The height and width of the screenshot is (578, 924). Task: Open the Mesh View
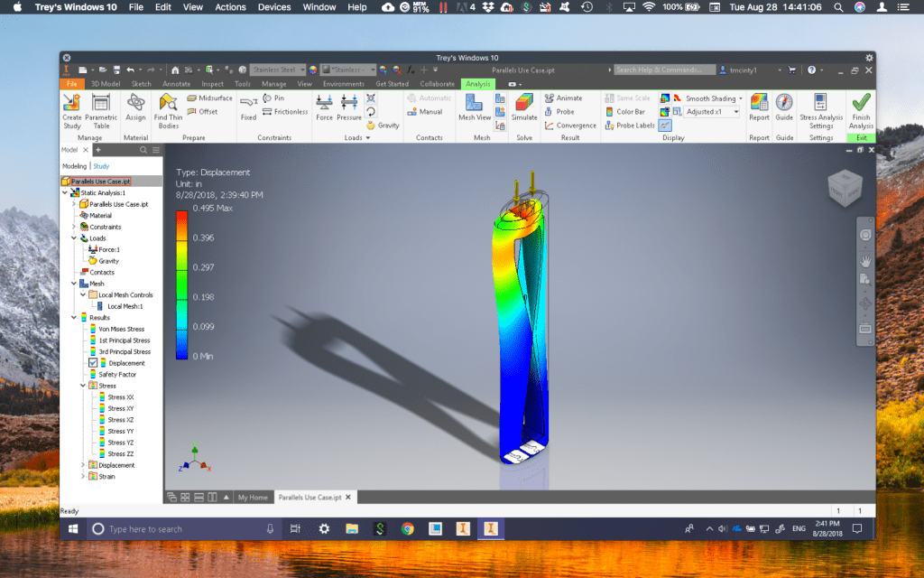475,107
